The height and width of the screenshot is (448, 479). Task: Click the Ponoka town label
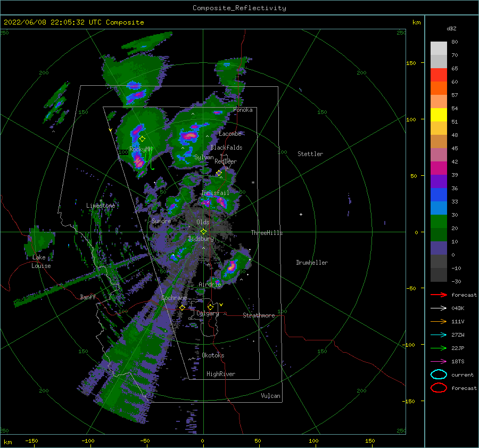pyautogui.click(x=243, y=110)
